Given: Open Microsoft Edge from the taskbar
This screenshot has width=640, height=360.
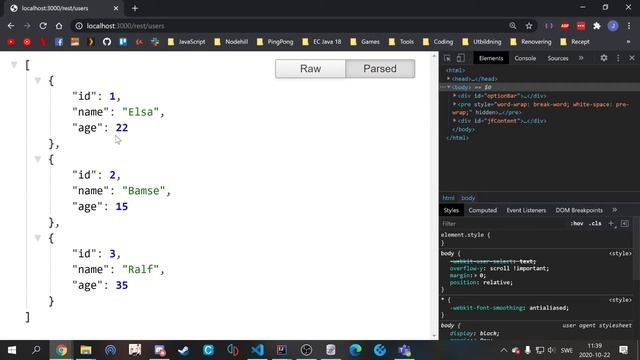Looking at the screenshot, I should 355,350.
